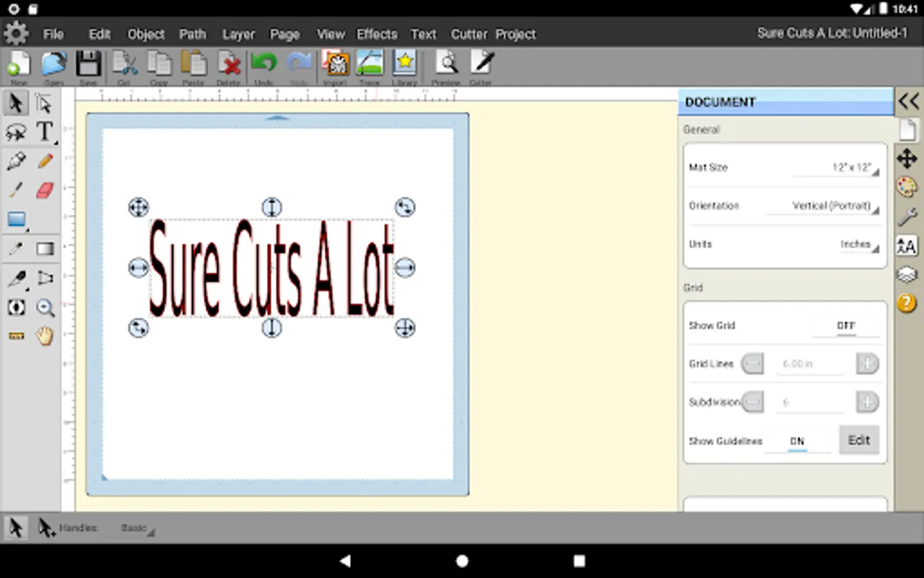Collapse the Document panel with double-arrow
The height and width of the screenshot is (578, 924).
point(909,101)
